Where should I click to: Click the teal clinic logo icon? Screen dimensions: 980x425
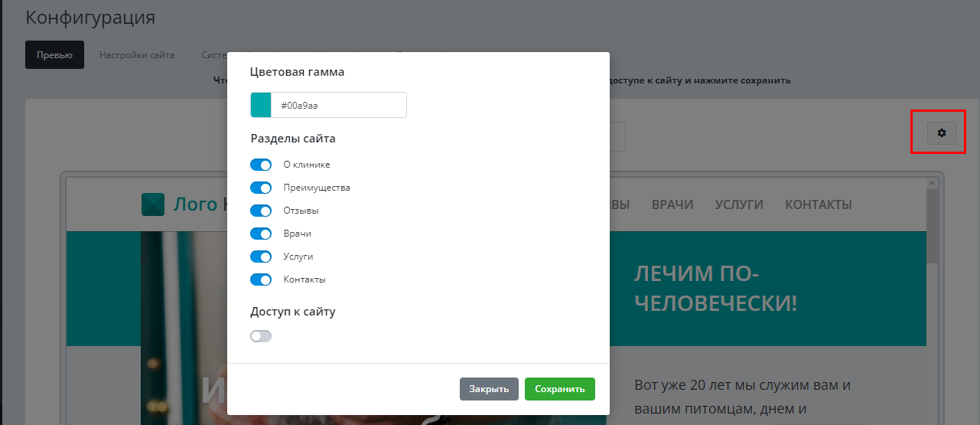[153, 204]
